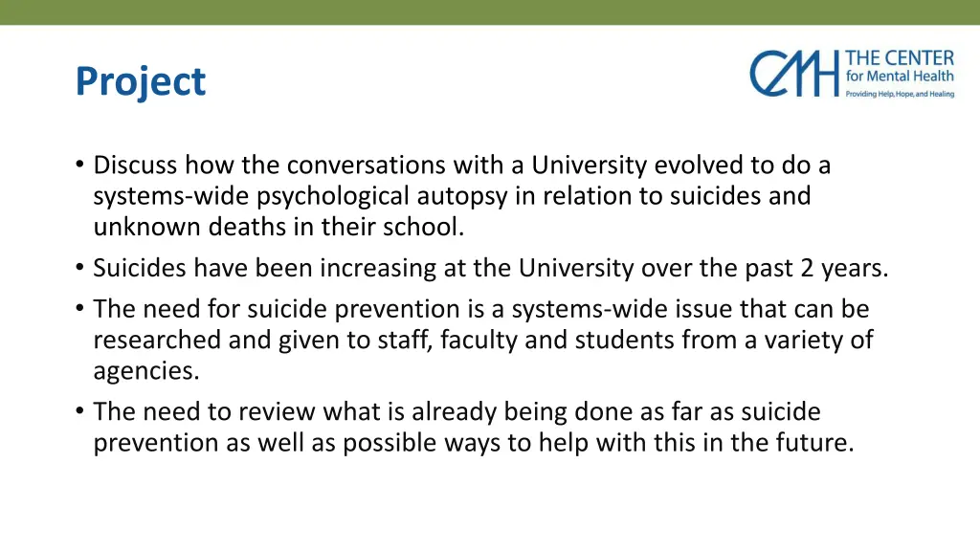The height and width of the screenshot is (551, 980).
Task: Click the green header bar
Action: coord(490,12)
